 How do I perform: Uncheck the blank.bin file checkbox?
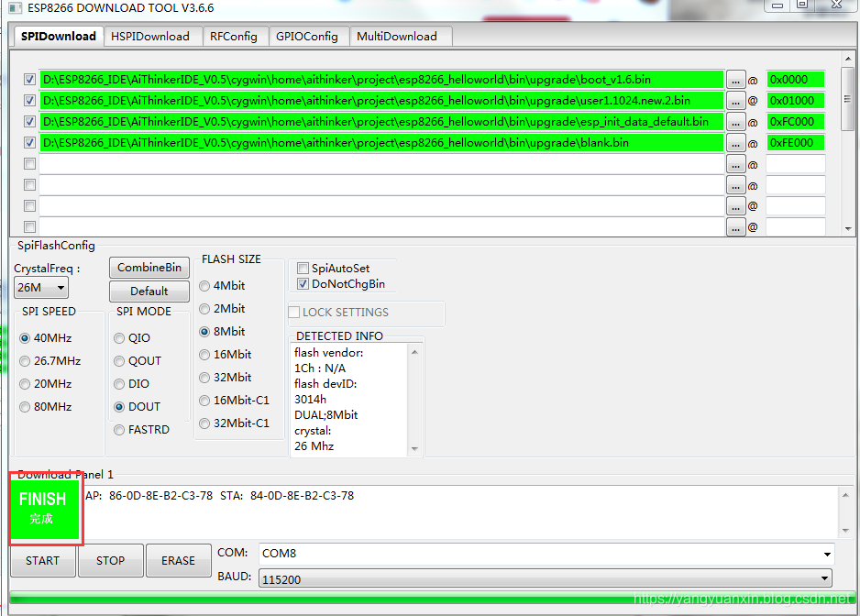29,143
